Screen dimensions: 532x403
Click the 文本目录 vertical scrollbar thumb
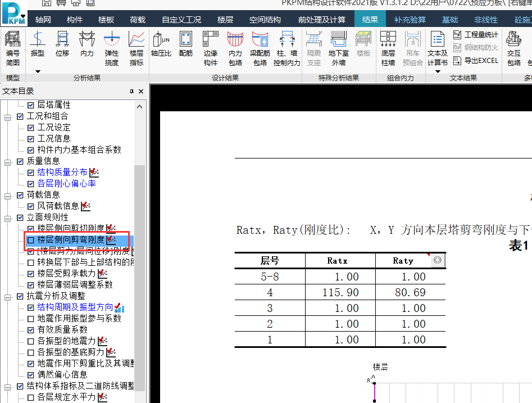[x=139, y=278]
